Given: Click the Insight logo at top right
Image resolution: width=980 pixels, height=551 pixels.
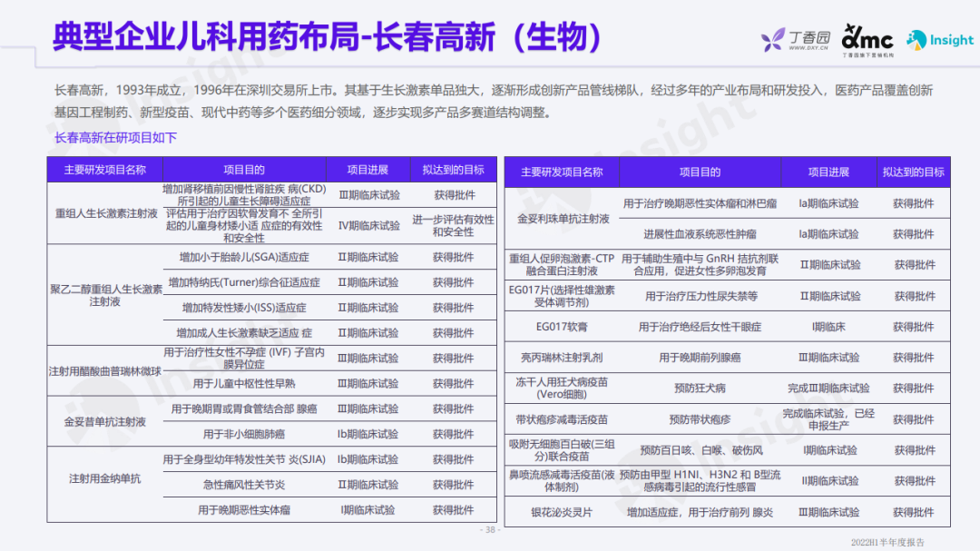Looking at the screenshot, I should [940, 40].
